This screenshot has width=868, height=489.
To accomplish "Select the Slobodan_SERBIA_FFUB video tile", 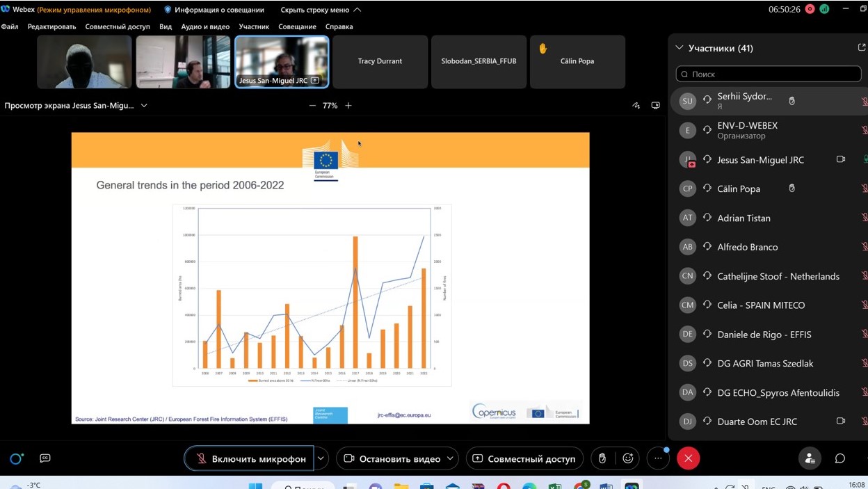I will point(479,62).
